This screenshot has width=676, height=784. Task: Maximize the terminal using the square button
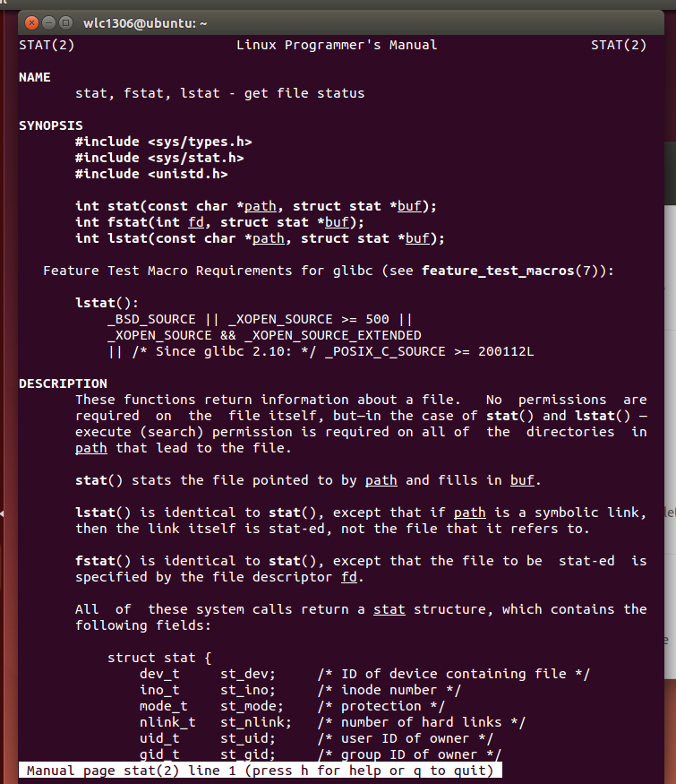(65, 23)
